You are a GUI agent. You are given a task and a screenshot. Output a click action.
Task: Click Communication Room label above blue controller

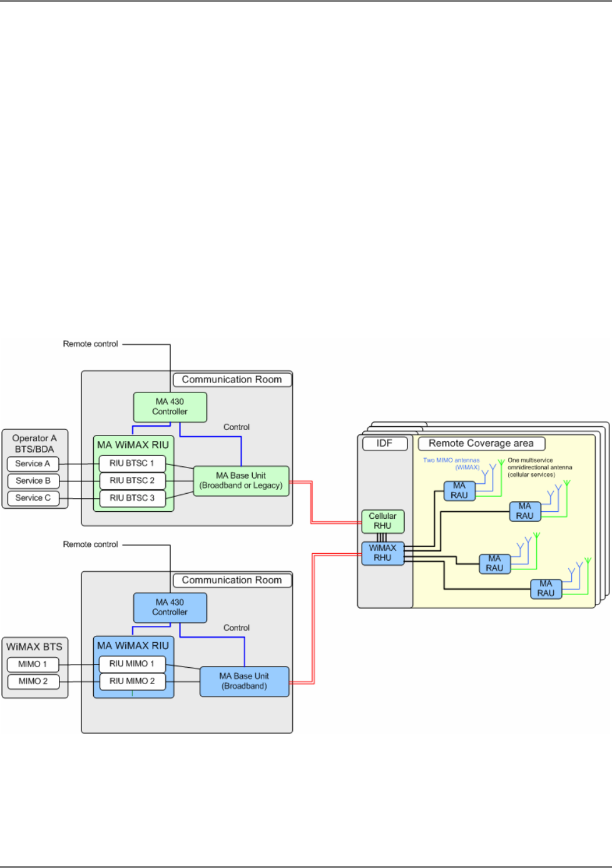coord(232,580)
